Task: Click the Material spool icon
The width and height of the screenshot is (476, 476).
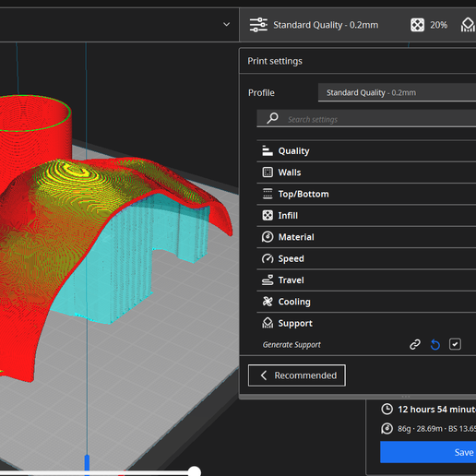Action: pos(268,237)
